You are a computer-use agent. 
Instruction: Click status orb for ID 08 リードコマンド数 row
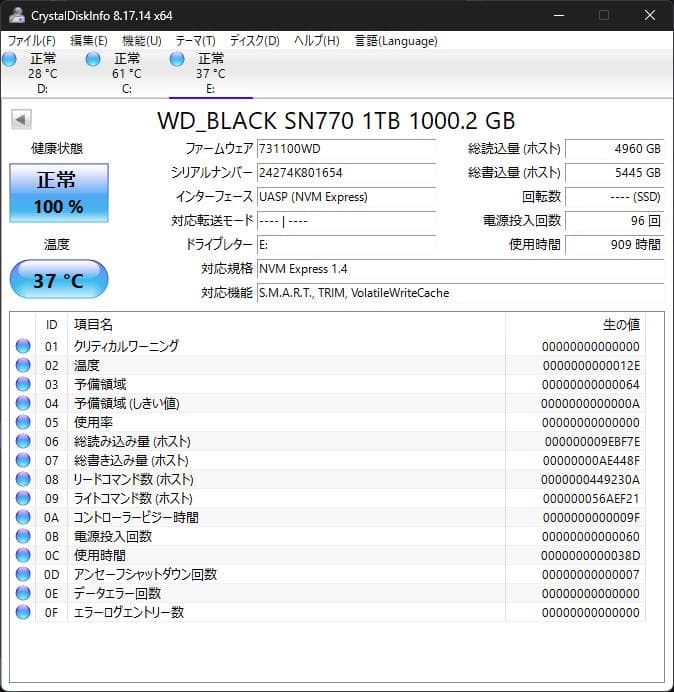pos(23,479)
